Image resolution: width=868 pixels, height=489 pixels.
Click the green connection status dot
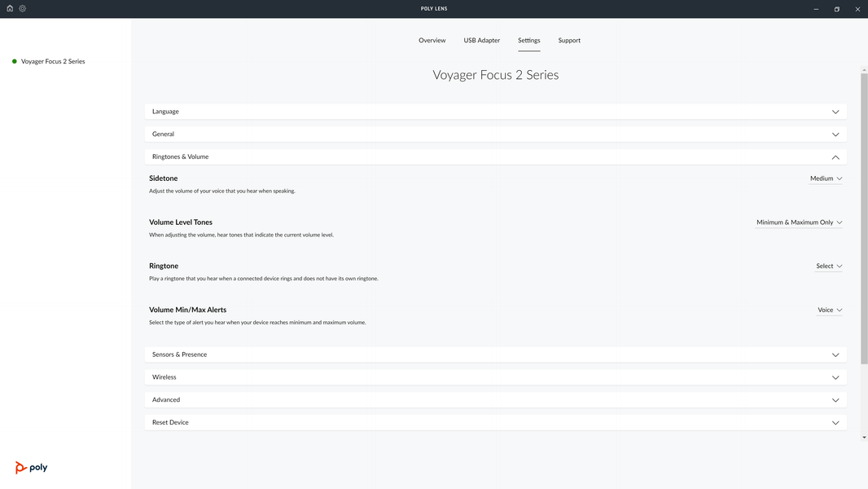(15, 61)
